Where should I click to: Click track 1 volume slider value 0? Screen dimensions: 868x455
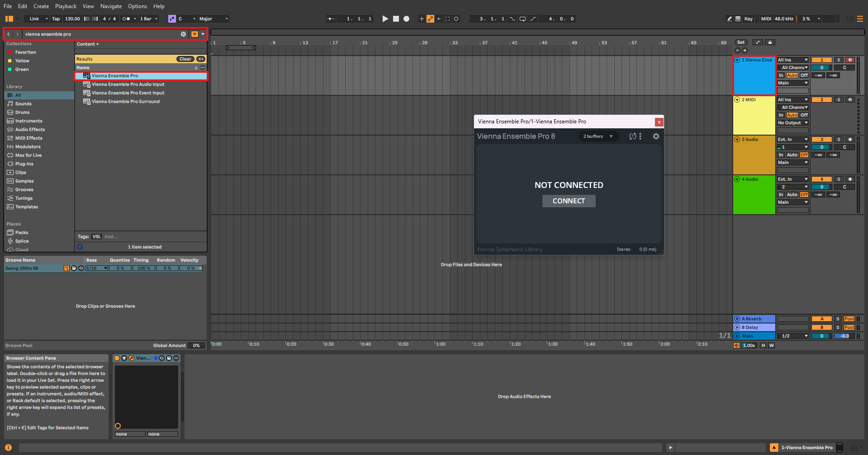[x=822, y=68]
